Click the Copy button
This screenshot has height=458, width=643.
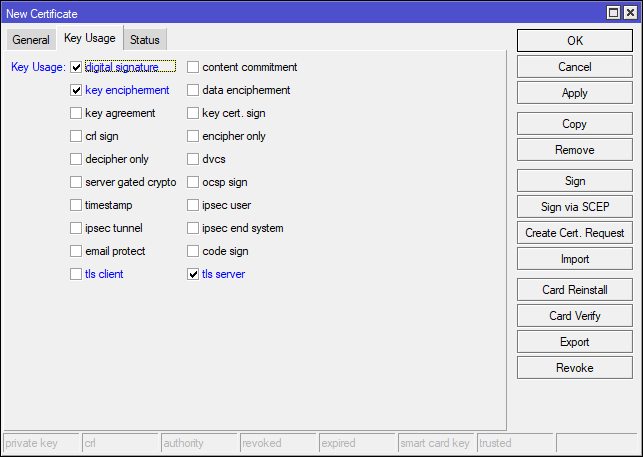pyautogui.click(x=575, y=124)
